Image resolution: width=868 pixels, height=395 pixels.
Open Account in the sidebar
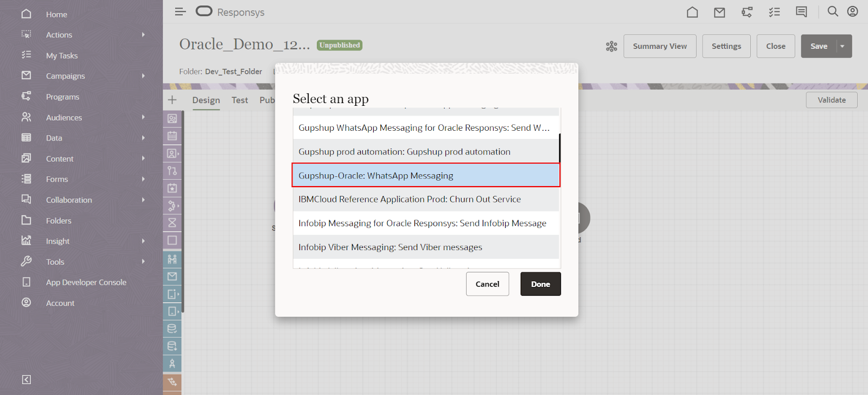(60, 303)
